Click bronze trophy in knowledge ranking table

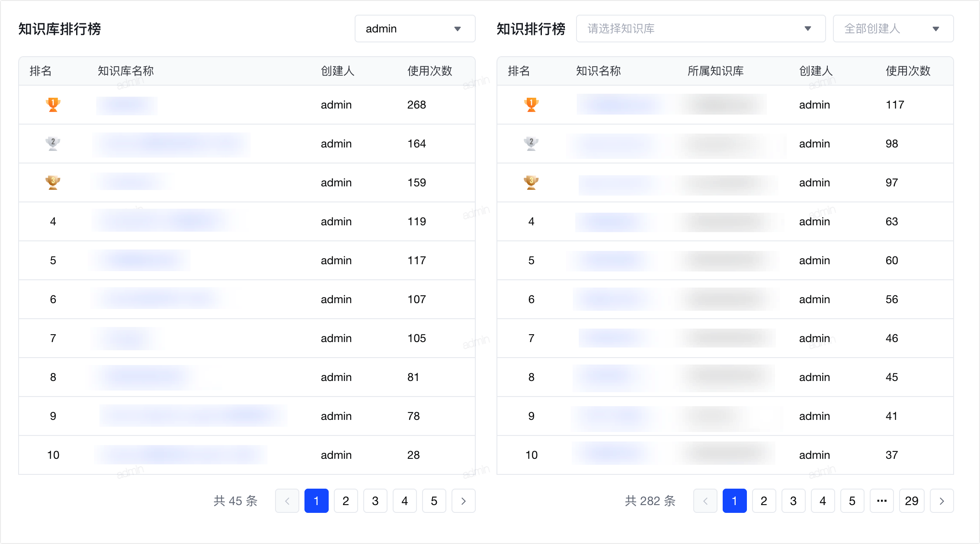531,182
